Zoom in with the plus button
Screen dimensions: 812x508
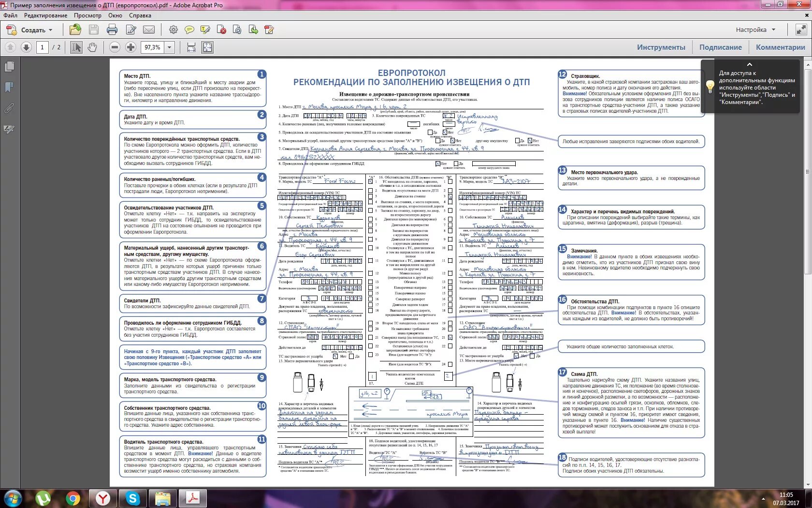click(x=130, y=47)
